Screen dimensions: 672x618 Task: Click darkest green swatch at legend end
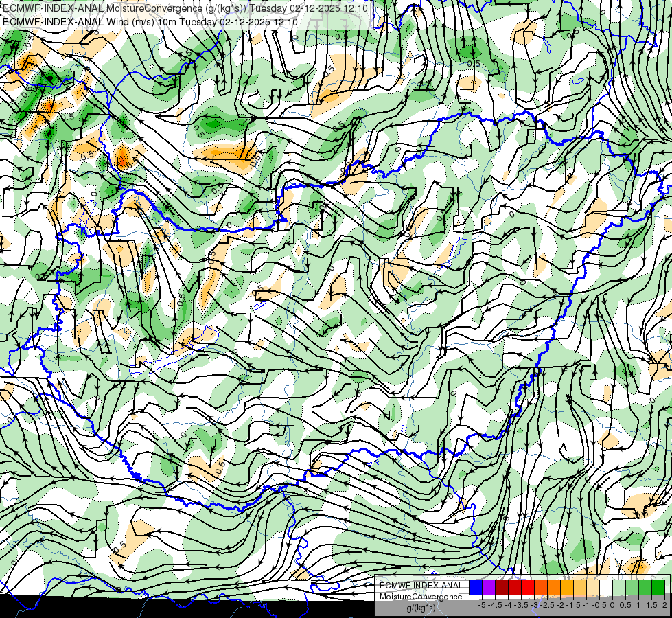658,588
